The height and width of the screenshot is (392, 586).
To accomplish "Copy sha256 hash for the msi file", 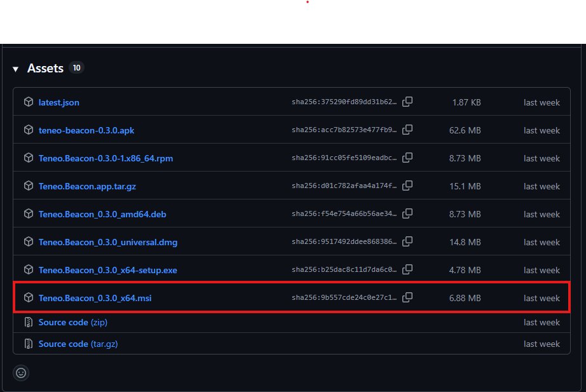I will coord(407,297).
